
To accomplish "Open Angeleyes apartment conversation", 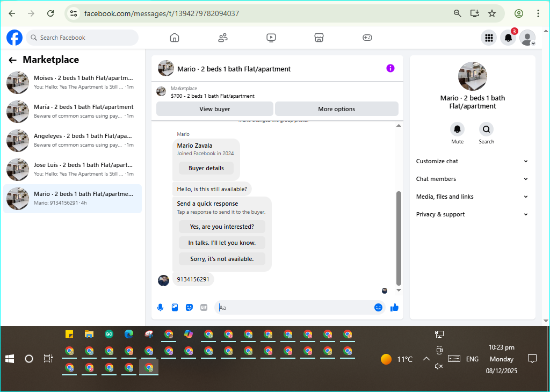I will (73, 141).
